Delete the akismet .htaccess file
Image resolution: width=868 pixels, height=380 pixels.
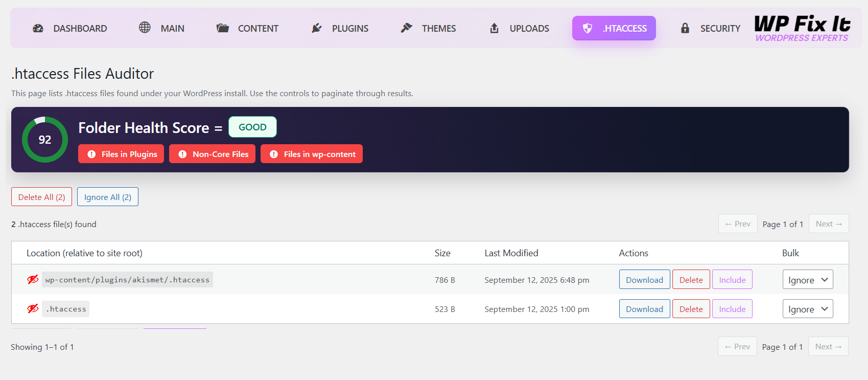(691, 280)
